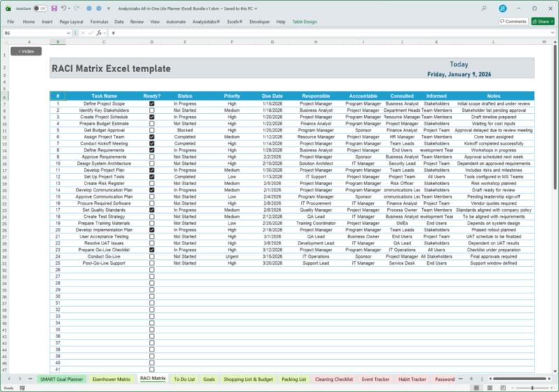The height and width of the screenshot is (392, 559).
Task: Click the user account avatar icon
Action: [502, 8]
